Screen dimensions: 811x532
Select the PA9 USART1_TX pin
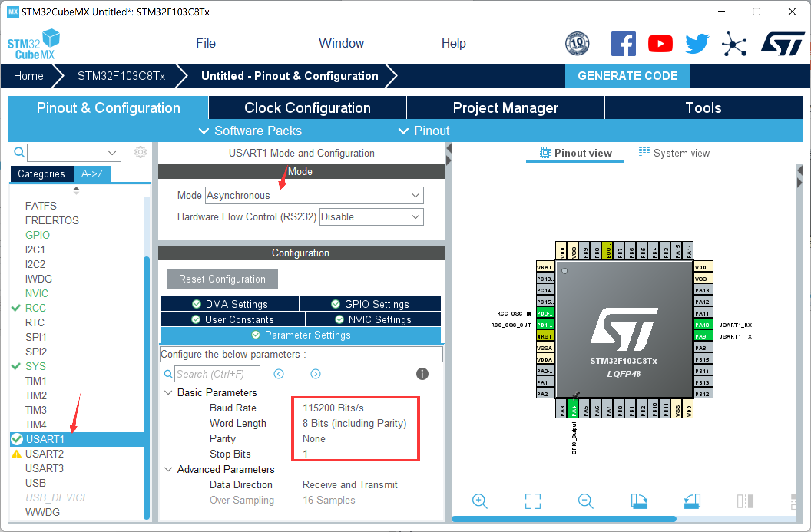[703, 336]
